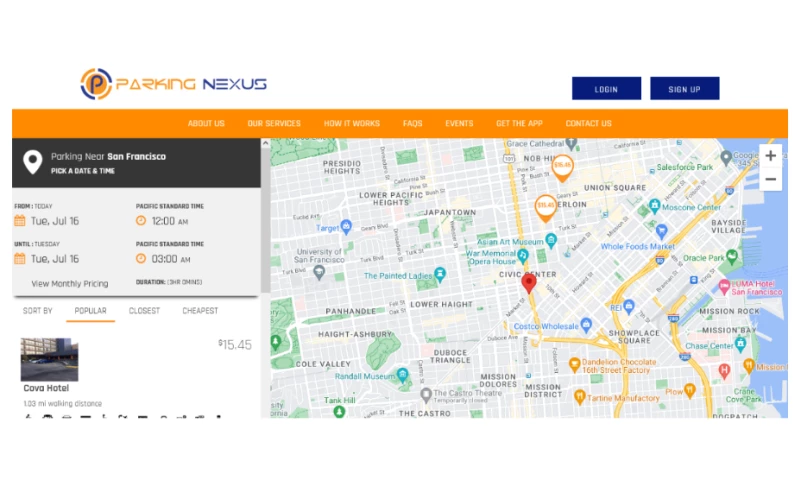Click the Oracle Park map marker
Screen dimensions: 800x480
732,256
